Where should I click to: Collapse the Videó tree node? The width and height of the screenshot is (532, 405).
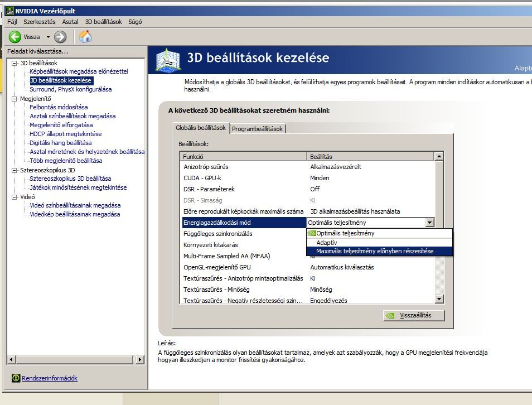[14, 197]
